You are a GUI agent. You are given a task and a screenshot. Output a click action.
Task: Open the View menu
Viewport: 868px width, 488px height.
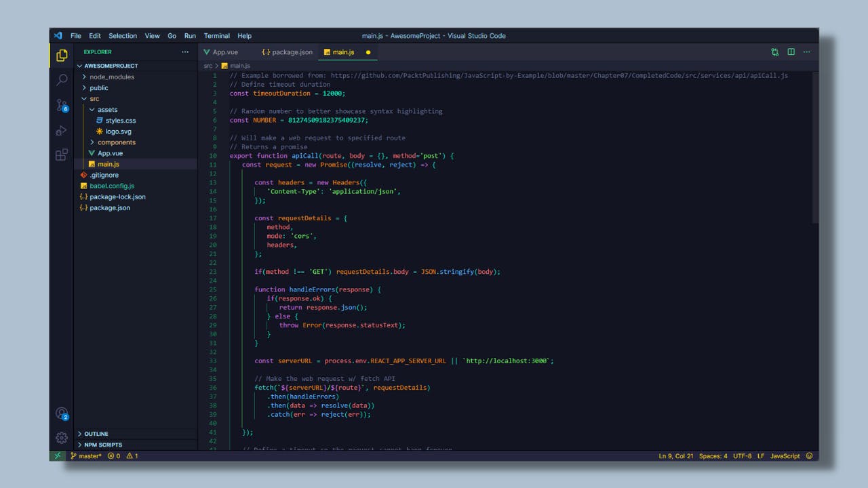(153, 36)
